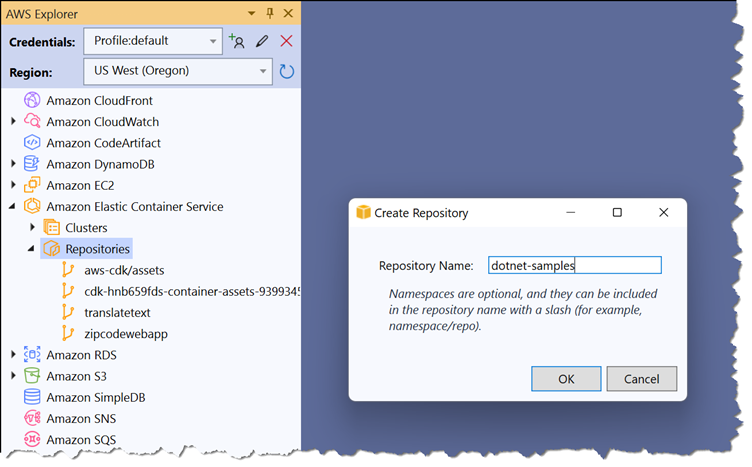Confirm the Create Repository dialog with OK
The width and height of the screenshot is (752, 467).
(x=566, y=379)
